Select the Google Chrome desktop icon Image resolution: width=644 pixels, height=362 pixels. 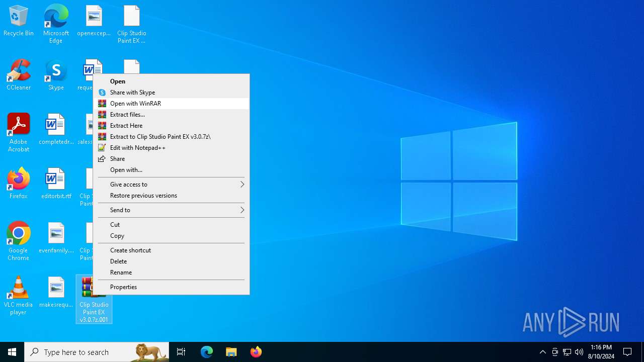(x=19, y=241)
